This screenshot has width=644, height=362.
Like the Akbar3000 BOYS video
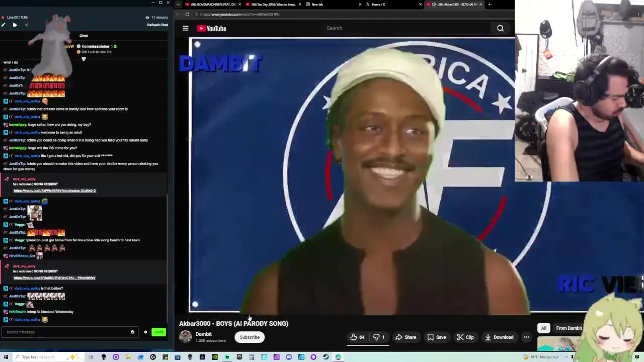[x=357, y=337]
